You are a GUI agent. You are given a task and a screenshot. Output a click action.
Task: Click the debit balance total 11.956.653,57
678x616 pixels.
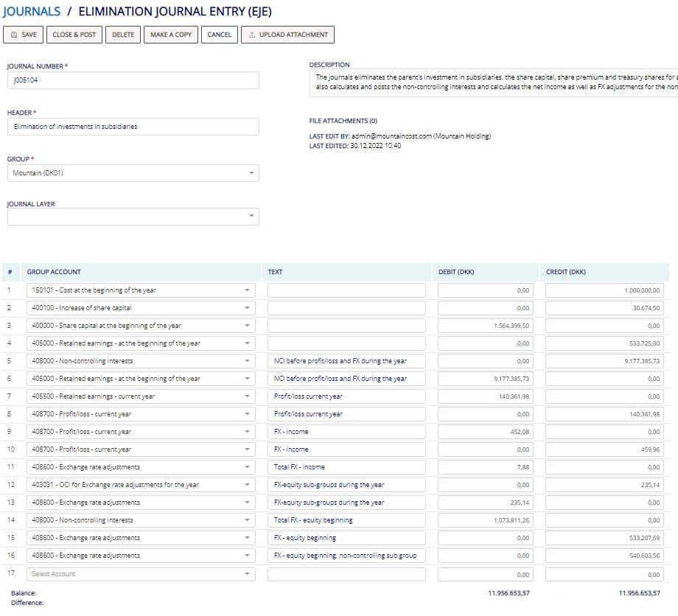509,593
